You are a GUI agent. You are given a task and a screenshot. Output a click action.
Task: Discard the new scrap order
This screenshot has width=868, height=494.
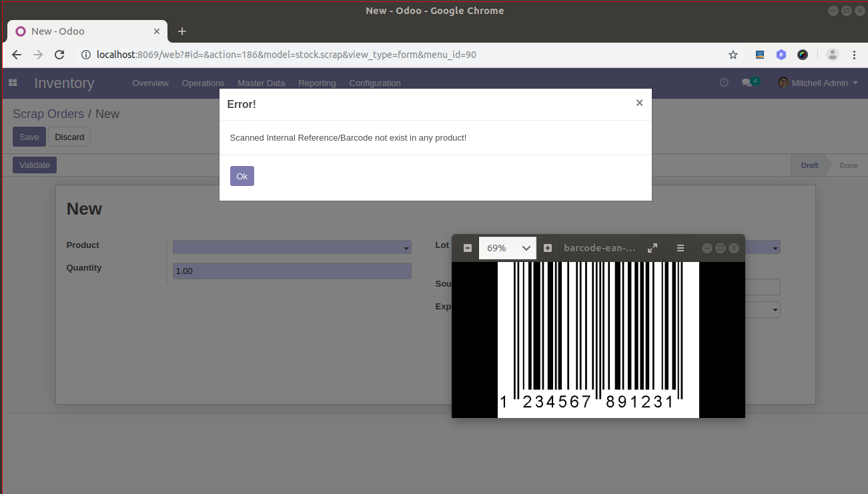pyautogui.click(x=69, y=137)
